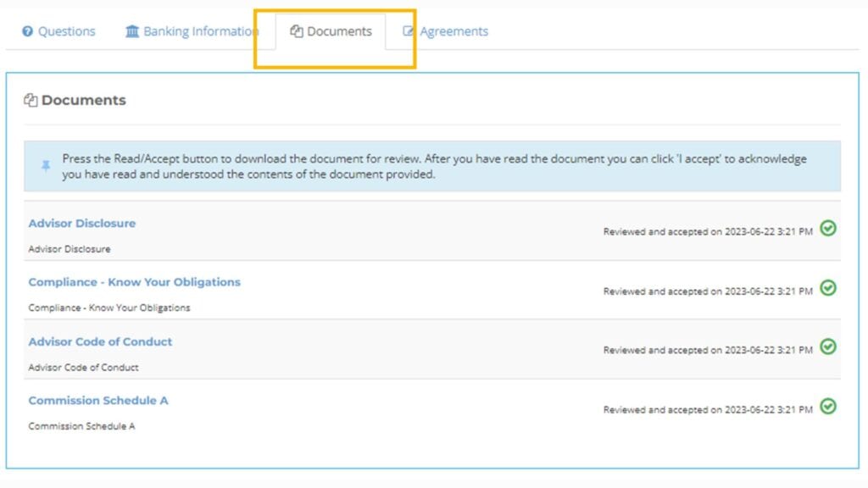
Task: Open the Banking Information tab
Action: (200, 31)
